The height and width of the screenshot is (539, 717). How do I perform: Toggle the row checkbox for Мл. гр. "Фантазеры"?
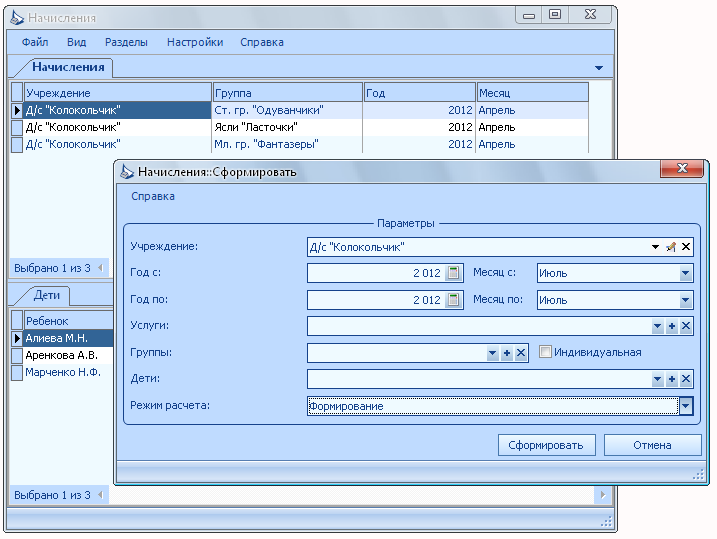point(17,144)
